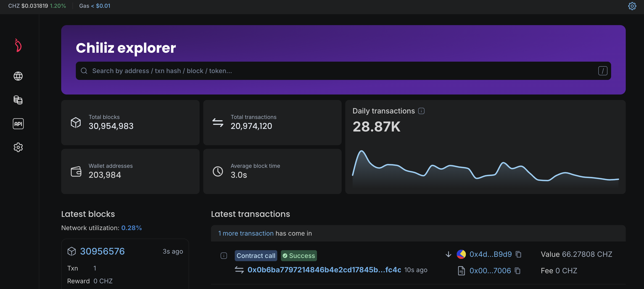
Task: Load the 1 more transaction link
Action: tap(246, 233)
